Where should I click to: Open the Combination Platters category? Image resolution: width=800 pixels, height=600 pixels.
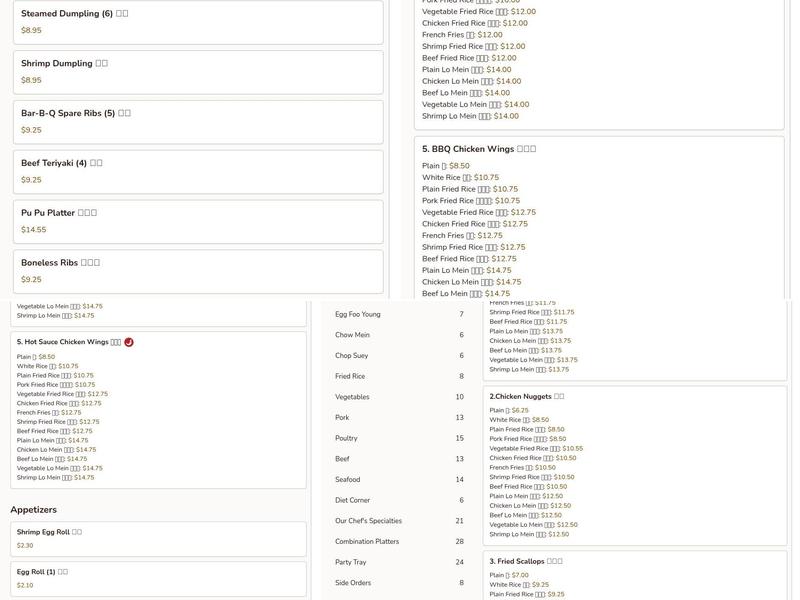(x=399, y=542)
